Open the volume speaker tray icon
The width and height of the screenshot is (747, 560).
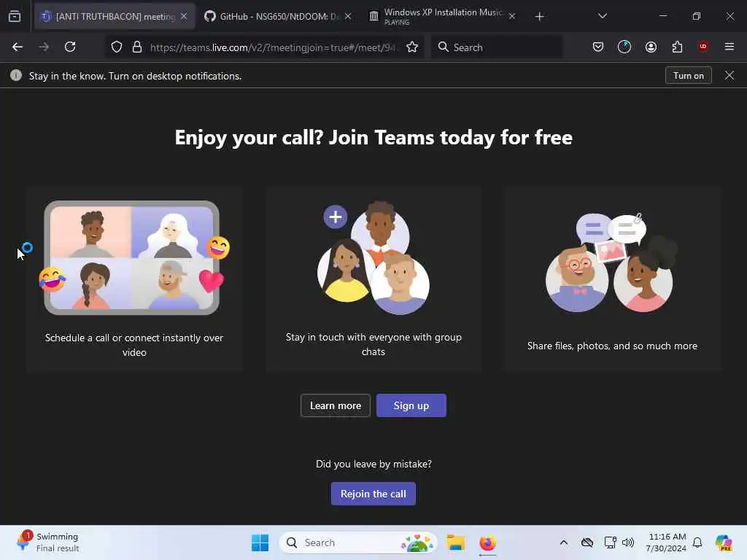coord(628,542)
